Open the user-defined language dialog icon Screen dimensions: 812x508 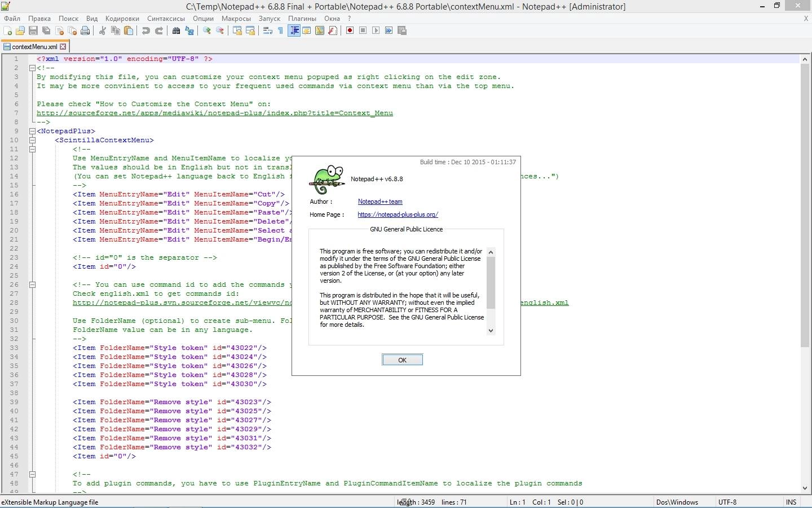[307, 30]
